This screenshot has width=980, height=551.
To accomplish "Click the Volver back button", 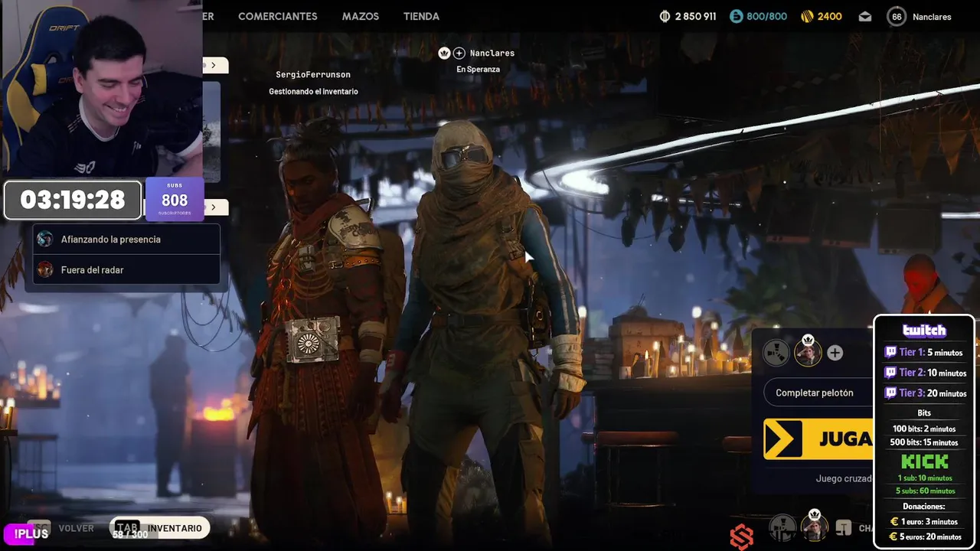I will pos(76,528).
